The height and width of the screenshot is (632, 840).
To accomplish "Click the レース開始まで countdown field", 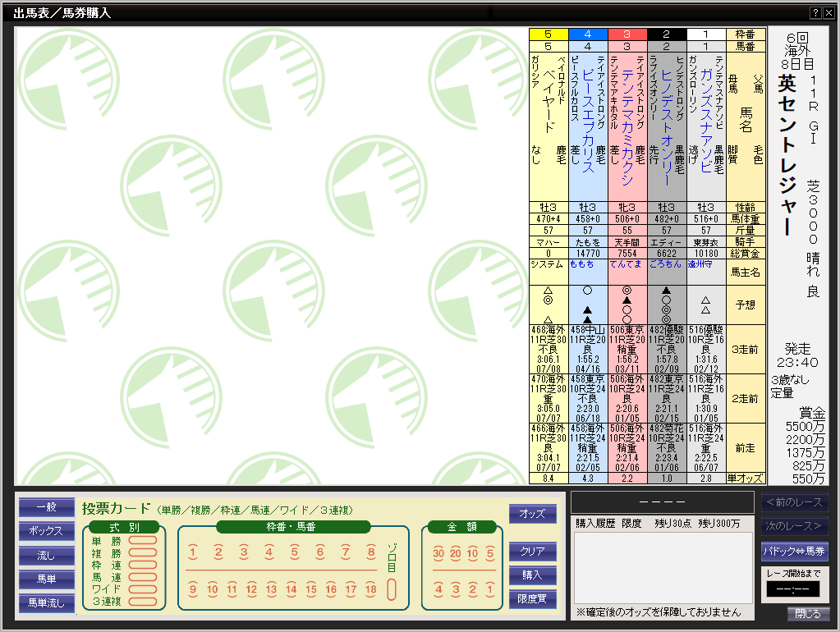I will [x=793, y=589].
